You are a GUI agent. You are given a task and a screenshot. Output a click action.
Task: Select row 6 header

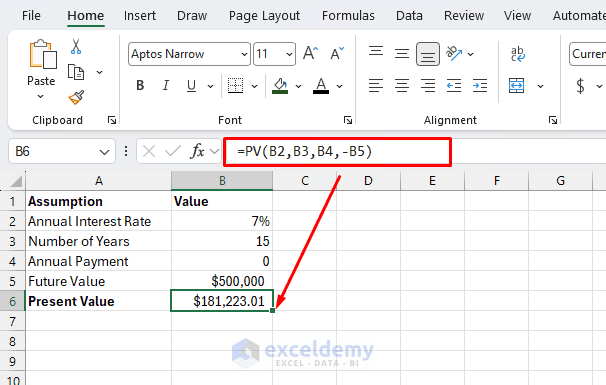pos(12,301)
